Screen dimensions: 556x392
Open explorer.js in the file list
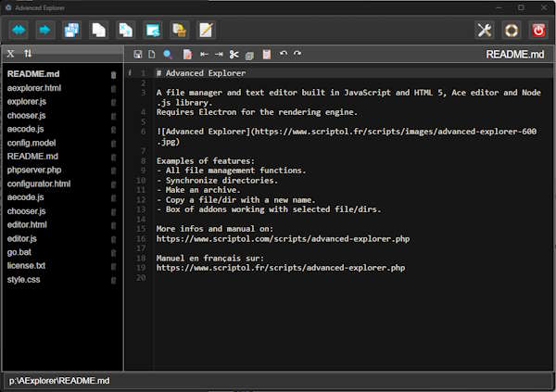27,102
